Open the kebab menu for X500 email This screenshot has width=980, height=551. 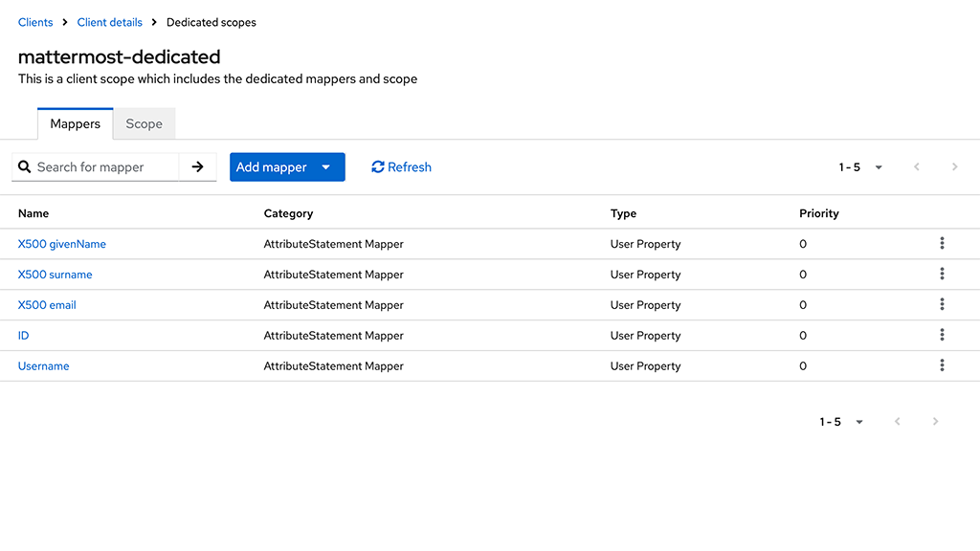click(942, 305)
